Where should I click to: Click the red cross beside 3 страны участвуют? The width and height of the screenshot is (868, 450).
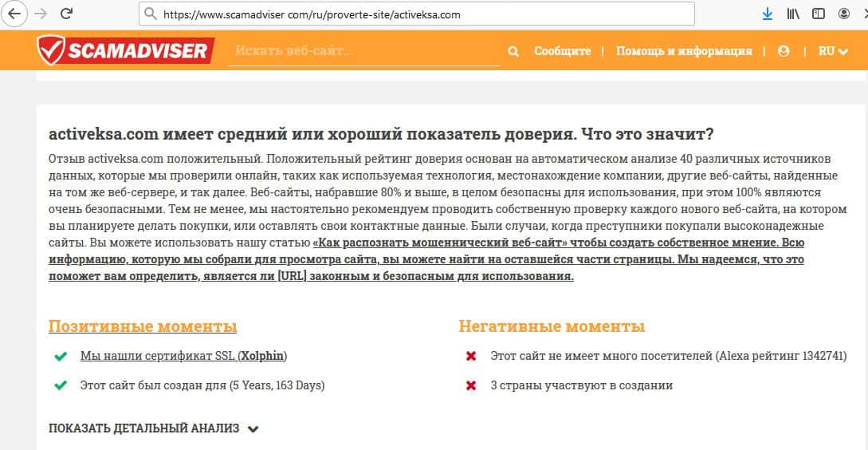471,385
